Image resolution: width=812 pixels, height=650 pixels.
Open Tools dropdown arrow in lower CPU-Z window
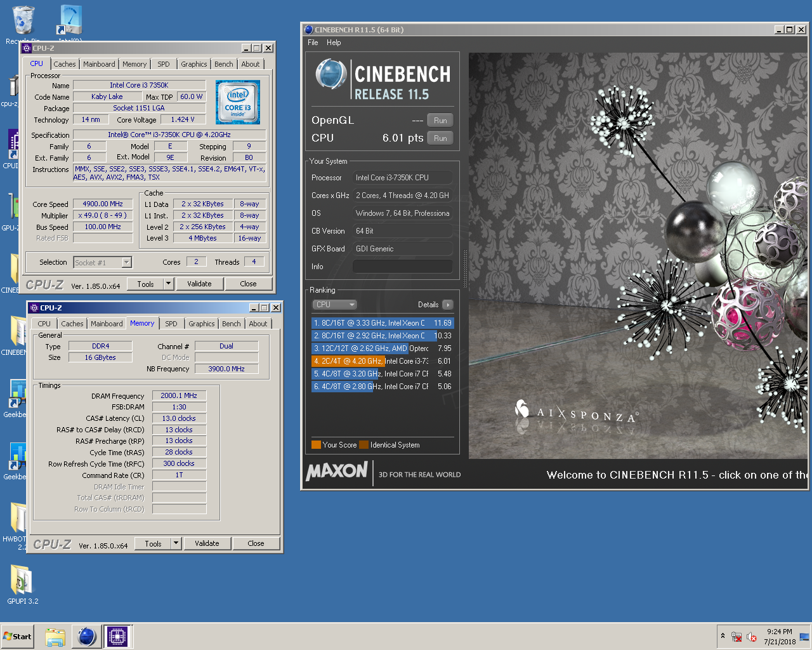tap(176, 543)
